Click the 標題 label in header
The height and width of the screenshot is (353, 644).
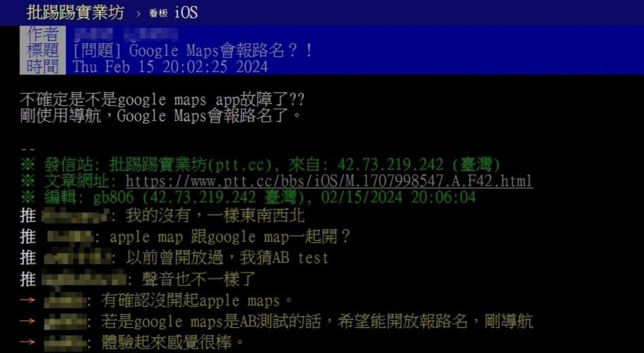pyautogui.click(x=43, y=50)
